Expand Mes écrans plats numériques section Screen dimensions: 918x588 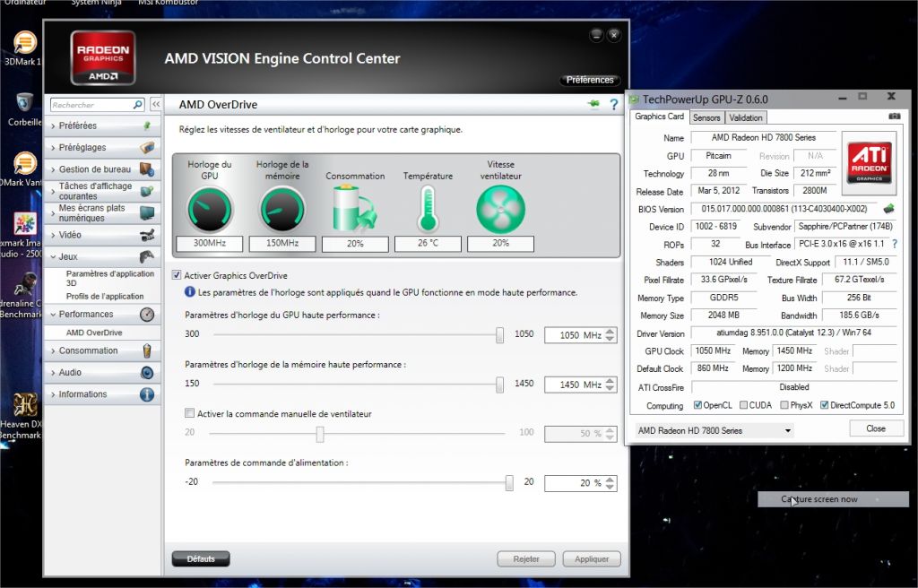coord(102,212)
